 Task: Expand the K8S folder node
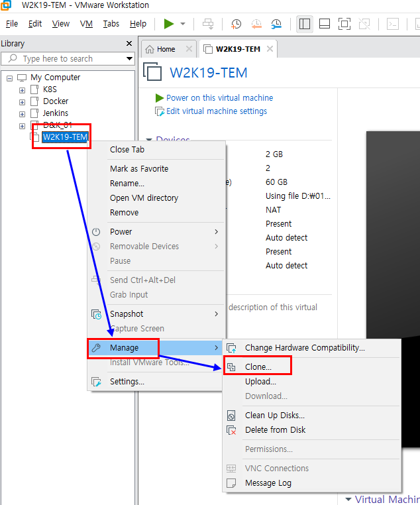coord(22,90)
